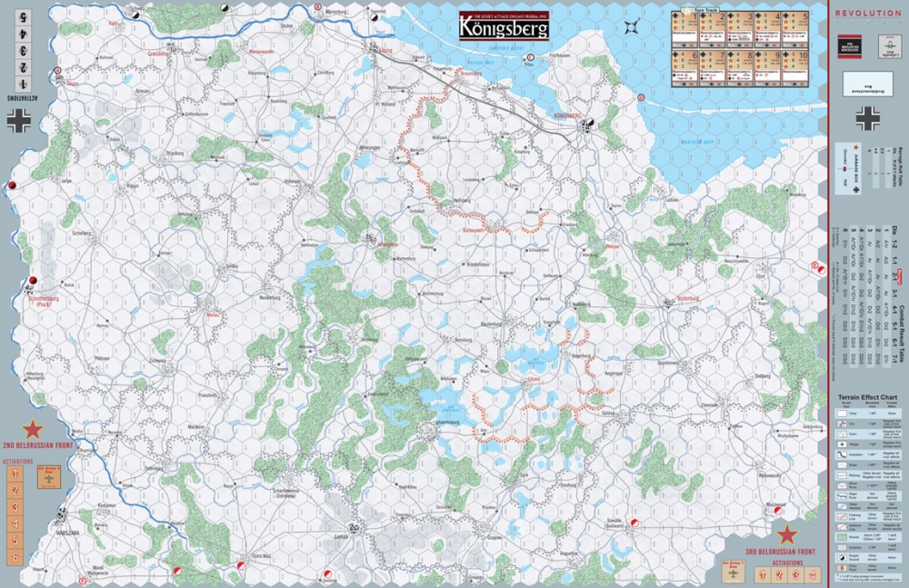Click the black supply source marker at Königsberg
The image size is (909, 588).
590,122
